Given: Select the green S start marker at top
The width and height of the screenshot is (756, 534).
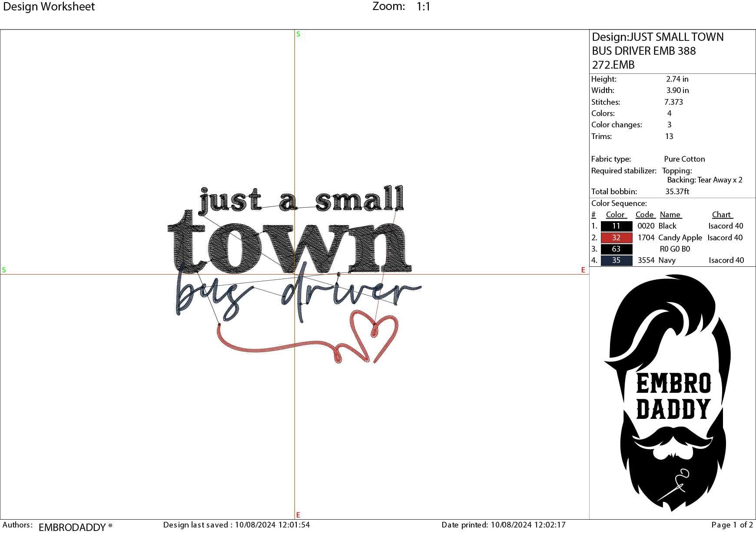Looking at the screenshot, I should (x=298, y=34).
